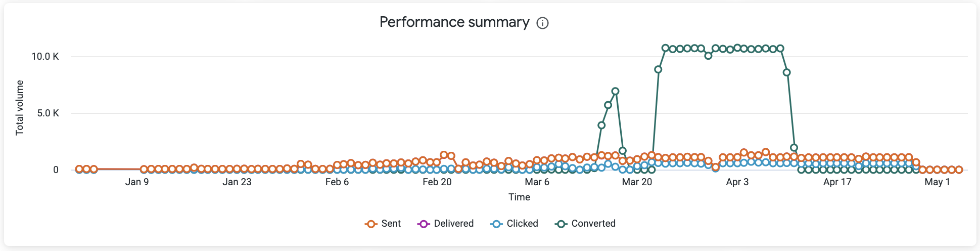Click the Apr 3 date label
Screen dimensions: 980x251
click(x=737, y=182)
